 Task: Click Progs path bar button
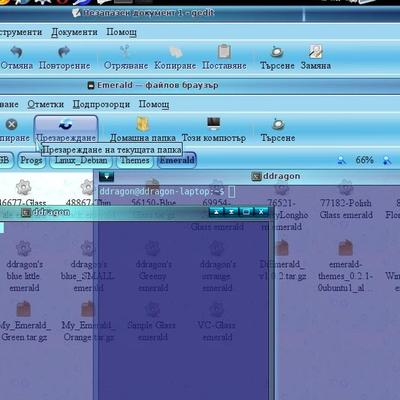click(31, 160)
